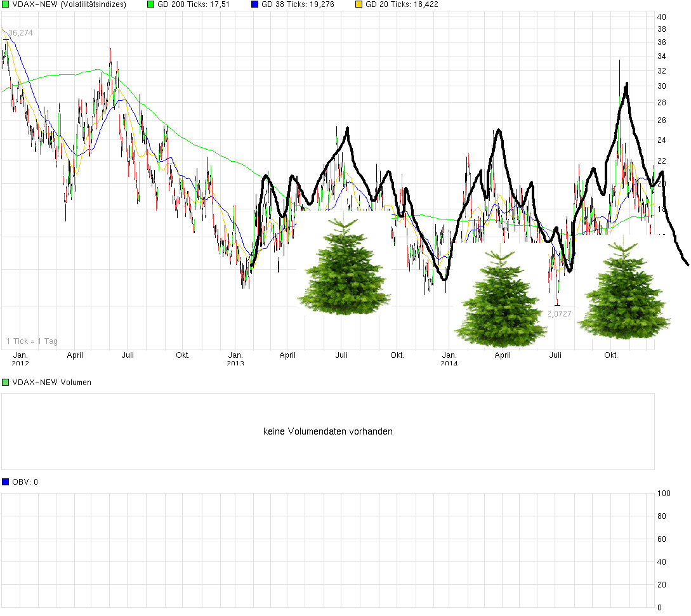Click the '100' OBV axis value
691x616 pixels.
(x=664, y=494)
